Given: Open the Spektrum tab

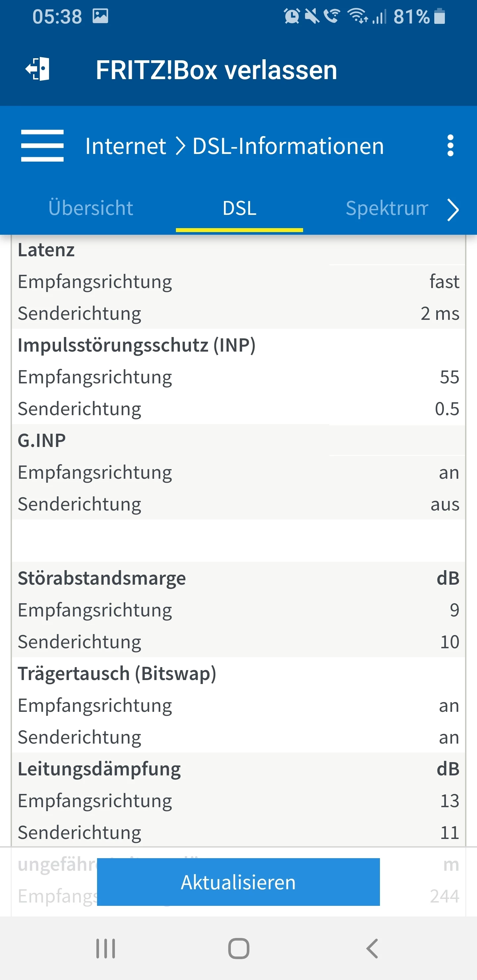Looking at the screenshot, I should 386,208.
